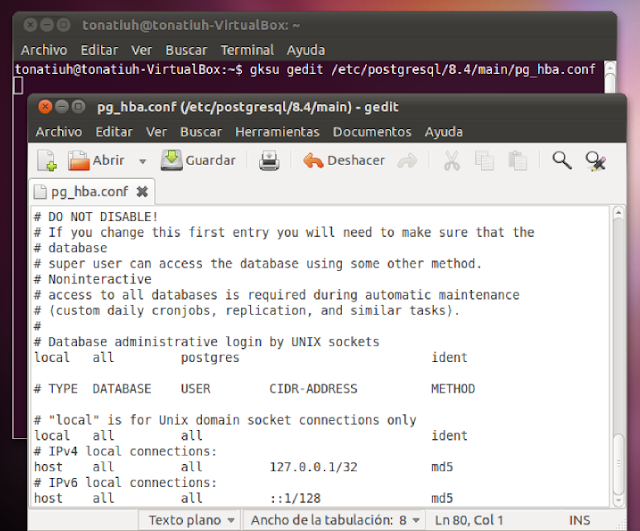Minimize the gedit window
Image resolution: width=640 pixels, height=531 pixels.
(61, 107)
